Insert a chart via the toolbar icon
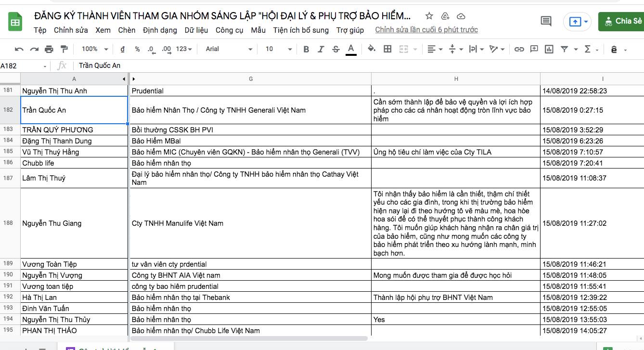The width and height of the screenshot is (644, 350). 549,49
